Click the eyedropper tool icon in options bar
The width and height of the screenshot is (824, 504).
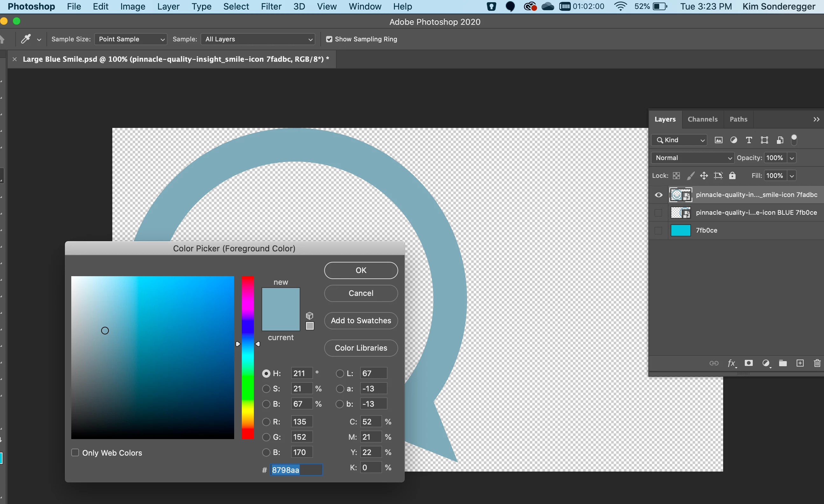pyautogui.click(x=26, y=39)
